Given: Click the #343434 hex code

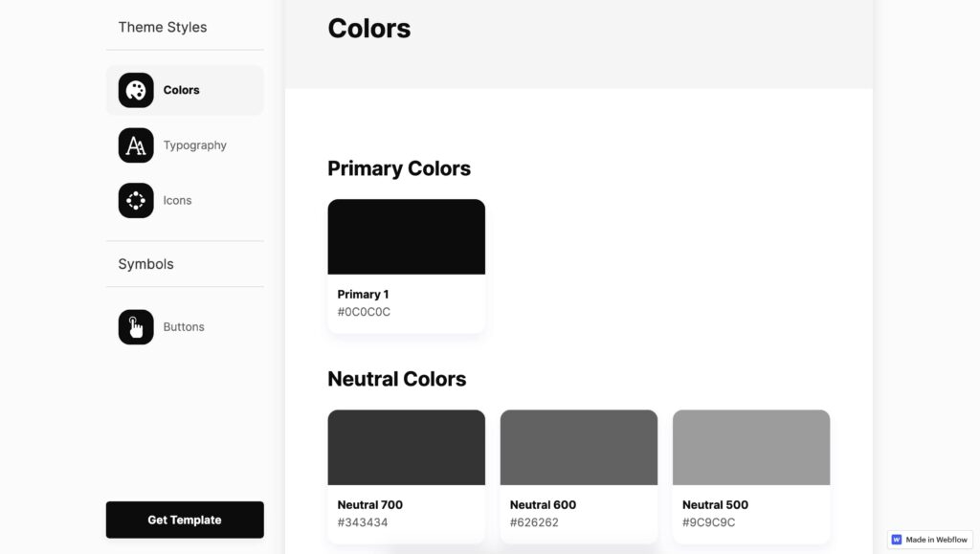Looking at the screenshot, I should coord(363,522).
